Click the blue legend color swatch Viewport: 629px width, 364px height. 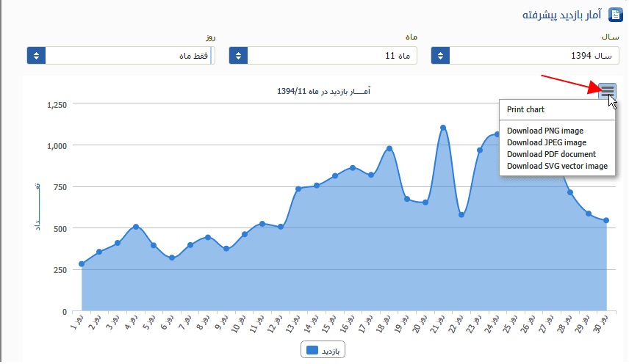tap(312, 351)
